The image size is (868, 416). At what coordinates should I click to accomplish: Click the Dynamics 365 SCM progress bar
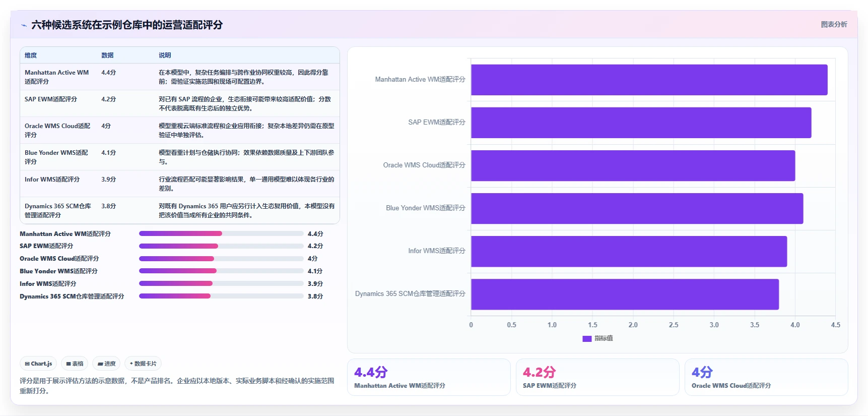click(x=221, y=296)
